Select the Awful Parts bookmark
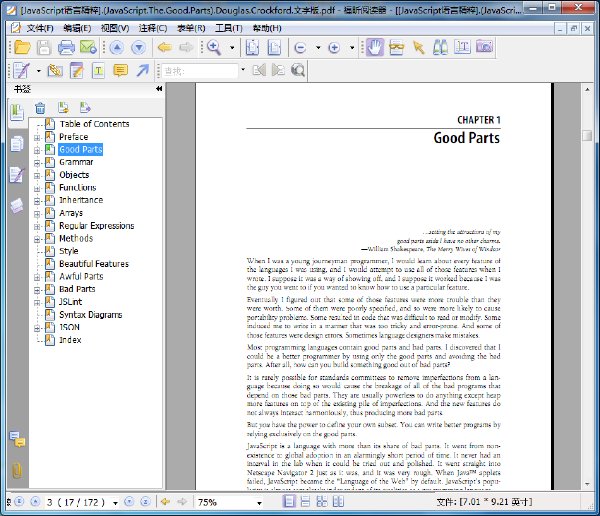 click(81, 276)
